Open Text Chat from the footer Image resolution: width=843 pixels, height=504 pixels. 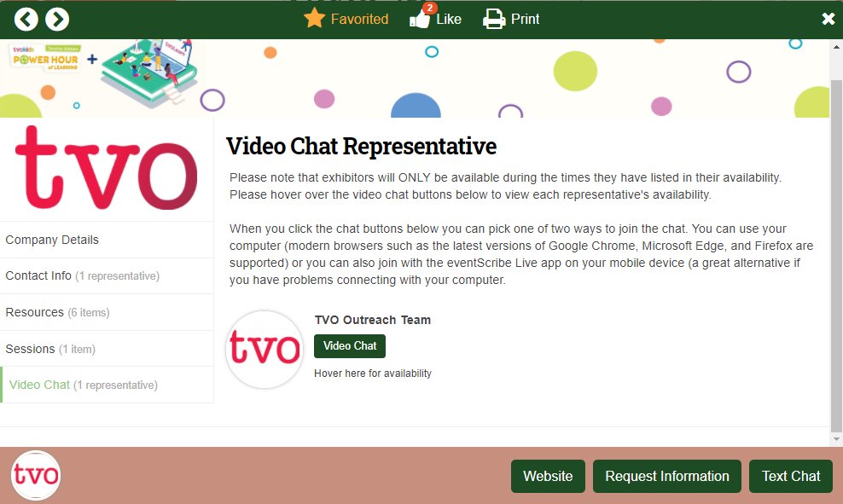point(790,476)
